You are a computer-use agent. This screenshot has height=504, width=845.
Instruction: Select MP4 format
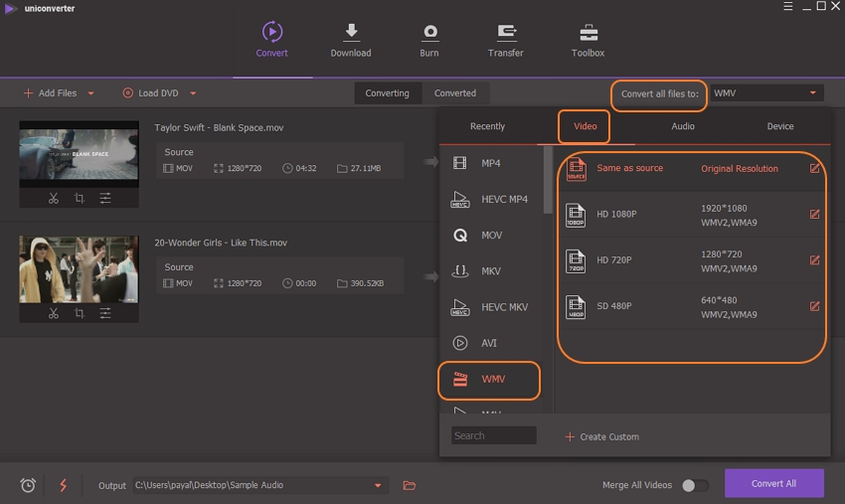[491, 163]
